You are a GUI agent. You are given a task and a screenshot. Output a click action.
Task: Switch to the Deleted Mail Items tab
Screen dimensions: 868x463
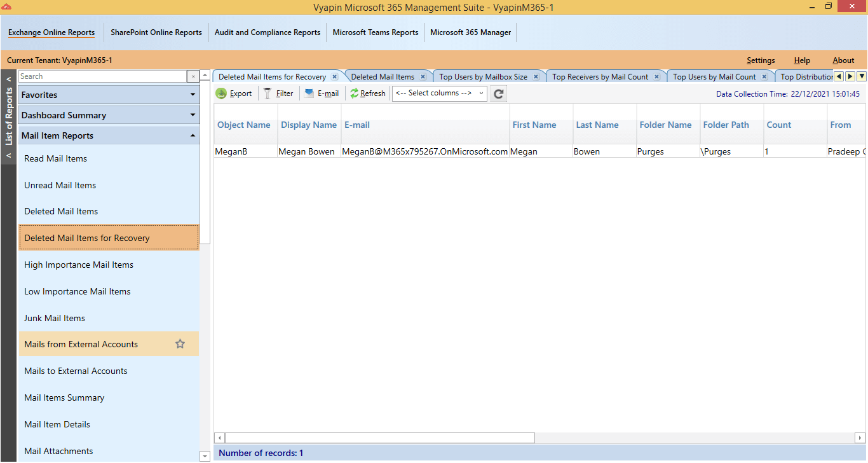click(383, 77)
